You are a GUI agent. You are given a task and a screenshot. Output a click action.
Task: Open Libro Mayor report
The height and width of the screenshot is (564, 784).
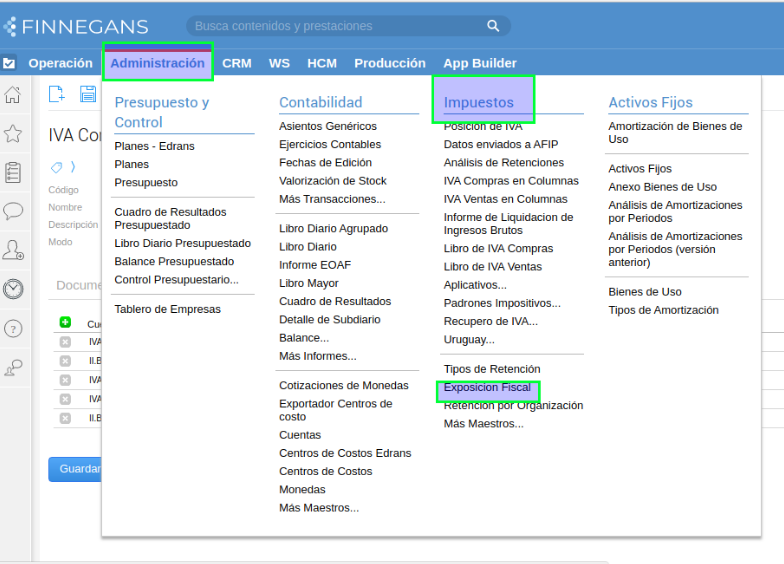308,283
